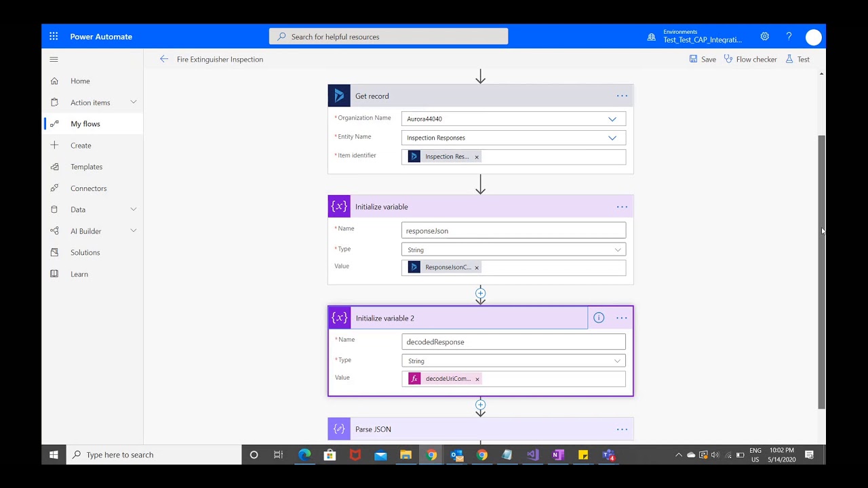The width and height of the screenshot is (868, 488).
Task: Expand Data section in sidebar
Action: (134, 209)
